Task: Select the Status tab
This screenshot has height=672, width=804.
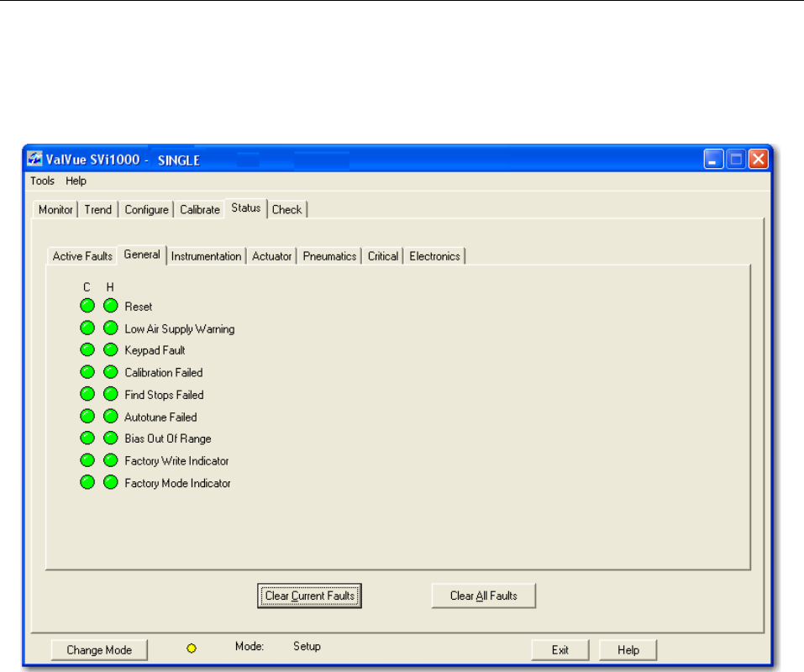Action: pyautogui.click(x=246, y=208)
